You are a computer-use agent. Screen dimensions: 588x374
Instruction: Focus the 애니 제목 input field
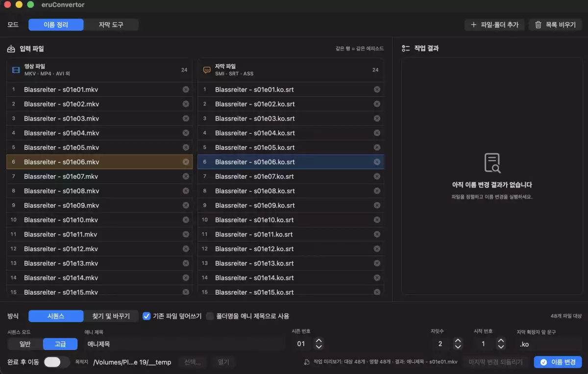pyautogui.click(x=185, y=344)
